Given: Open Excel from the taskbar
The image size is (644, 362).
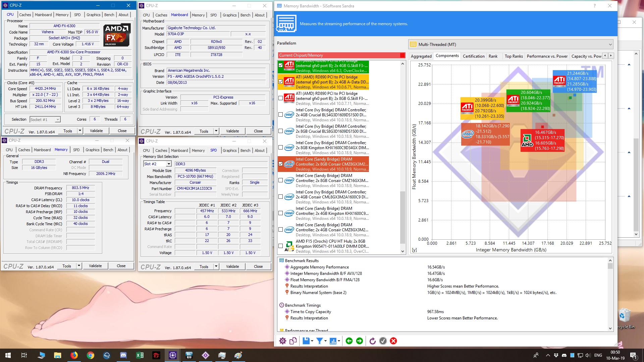Looking at the screenshot, I should pyautogui.click(x=140, y=355).
